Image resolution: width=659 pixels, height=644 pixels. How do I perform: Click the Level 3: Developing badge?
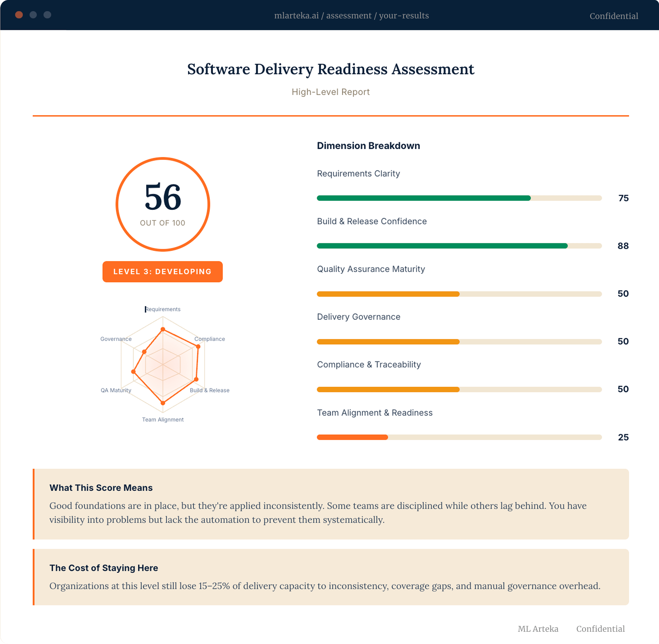(x=163, y=272)
